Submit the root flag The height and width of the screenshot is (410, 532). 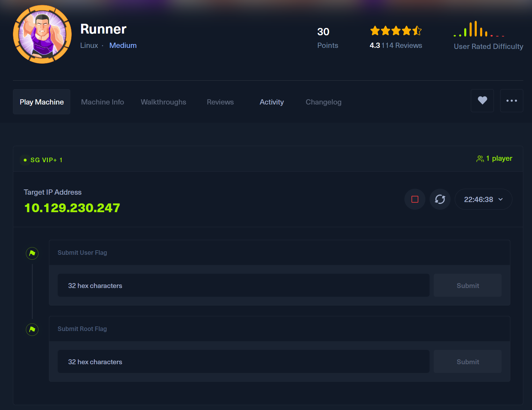[468, 361]
